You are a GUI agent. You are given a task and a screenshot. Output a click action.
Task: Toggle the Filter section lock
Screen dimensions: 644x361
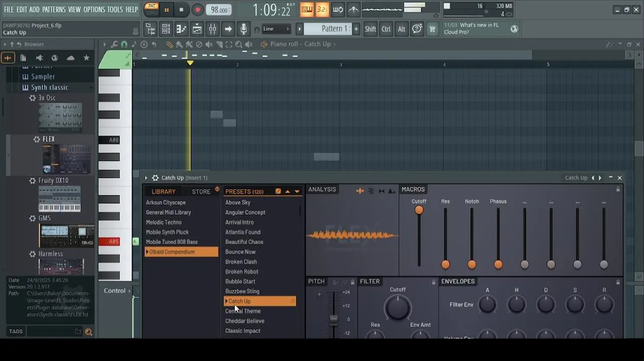(434, 282)
